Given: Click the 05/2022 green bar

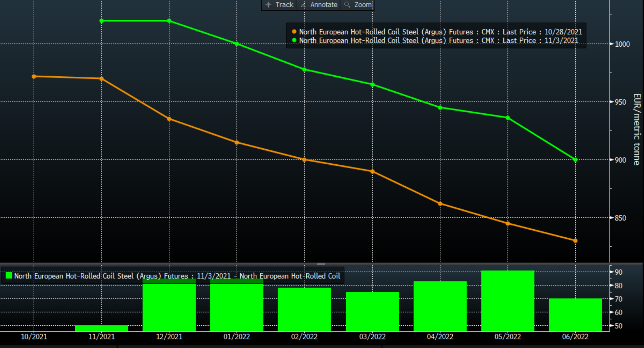Looking at the screenshot, I should [508, 300].
